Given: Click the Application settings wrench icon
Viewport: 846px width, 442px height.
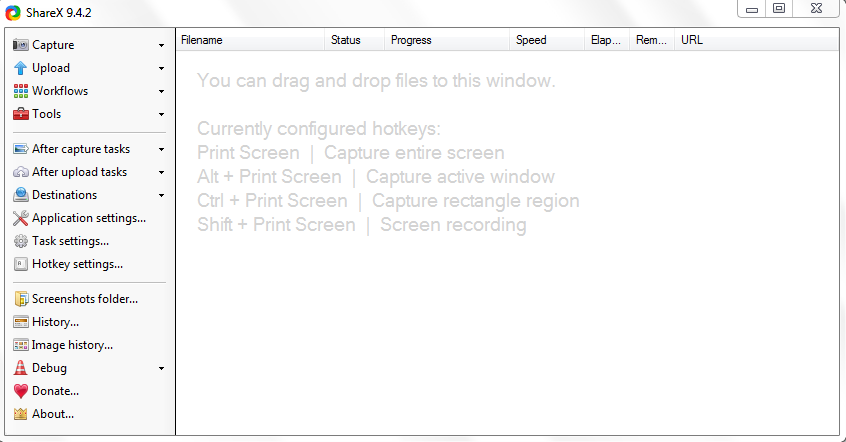Looking at the screenshot, I should coord(20,218).
